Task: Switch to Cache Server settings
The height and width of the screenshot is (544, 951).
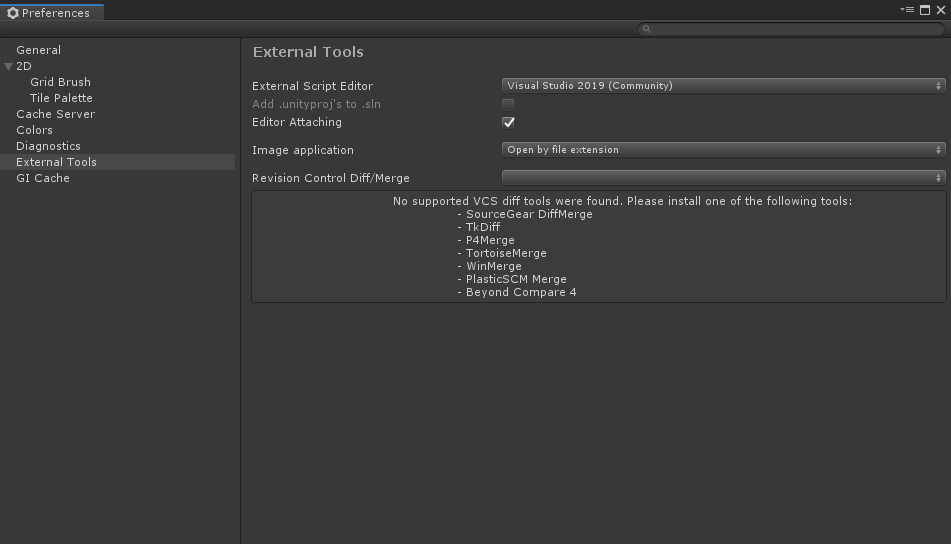Action: tap(55, 114)
